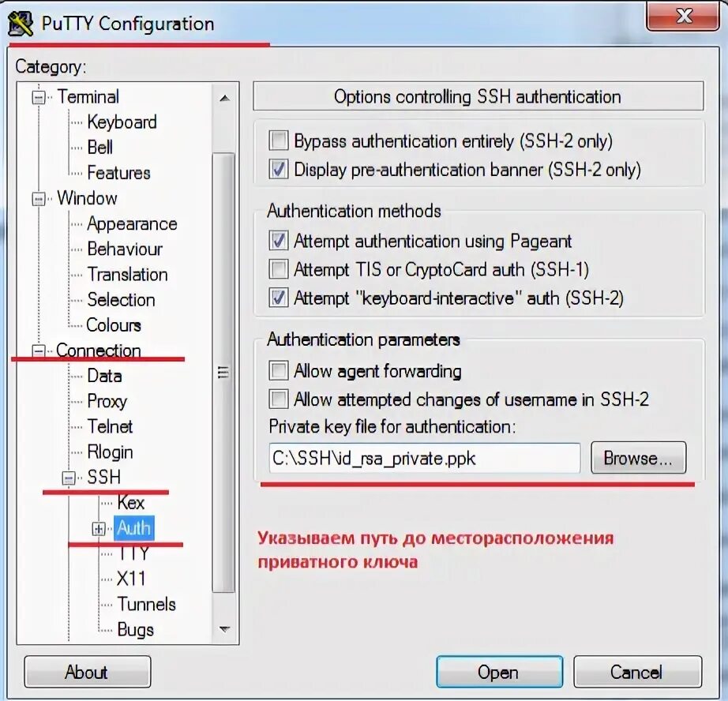Check Attempt TIS or CryptoCard auth
The height and width of the screenshot is (701, 728).
[279, 269]
